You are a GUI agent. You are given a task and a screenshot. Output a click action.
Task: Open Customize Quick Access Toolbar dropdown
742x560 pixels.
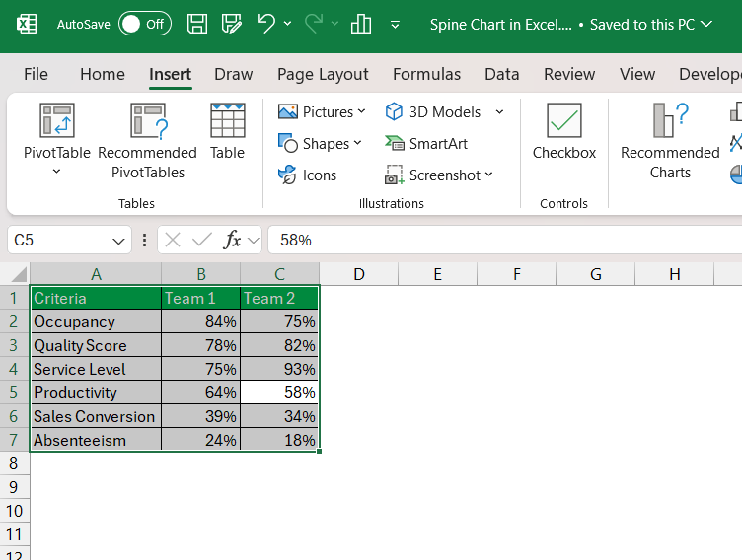tap(395, 24)
